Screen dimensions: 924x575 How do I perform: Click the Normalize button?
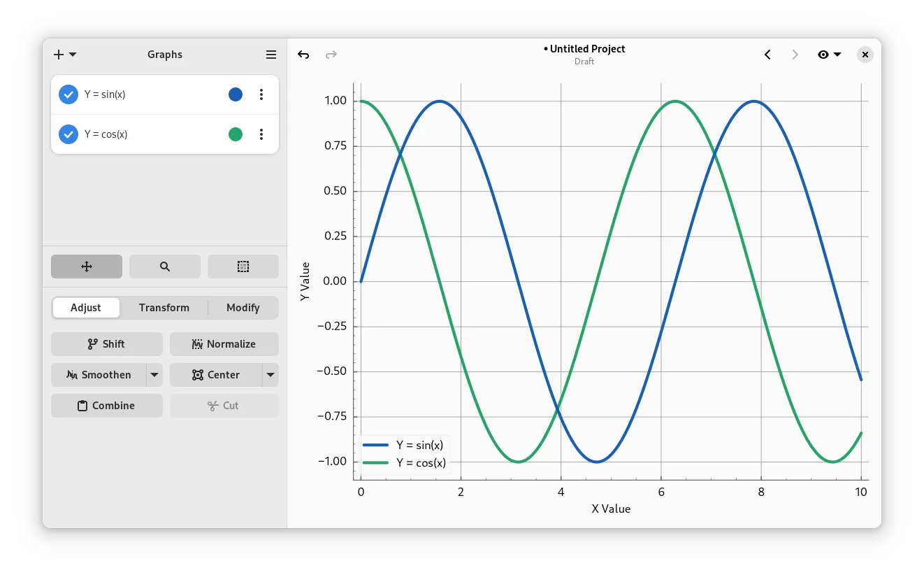[224, 344]
